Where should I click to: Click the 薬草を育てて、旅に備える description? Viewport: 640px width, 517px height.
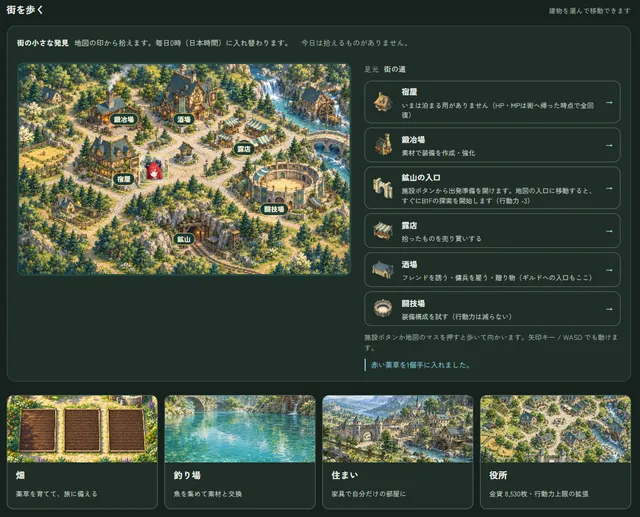click(57, 494)
